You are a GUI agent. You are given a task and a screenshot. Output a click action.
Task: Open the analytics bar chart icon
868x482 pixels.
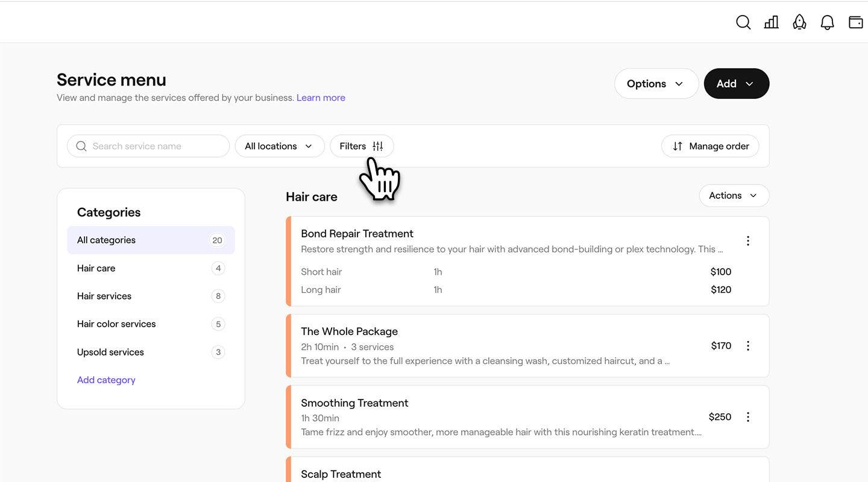[x=771, y=22]
